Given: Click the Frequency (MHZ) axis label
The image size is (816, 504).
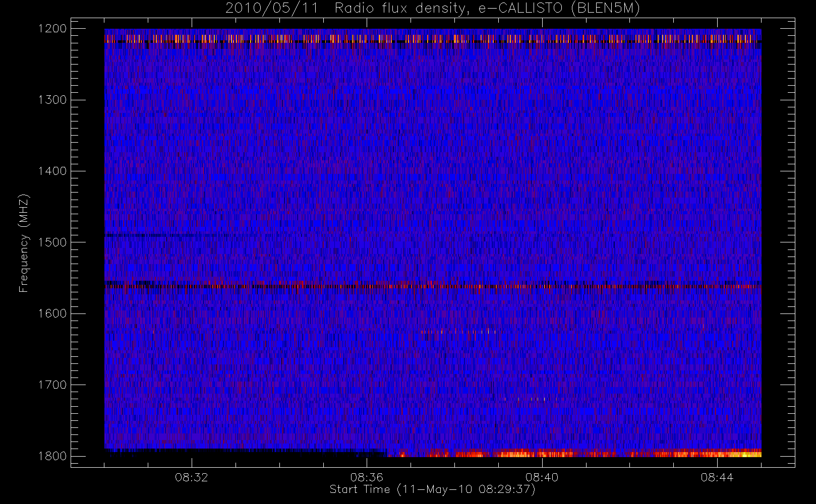Looking at the screenshot, I should coord(23,243).
